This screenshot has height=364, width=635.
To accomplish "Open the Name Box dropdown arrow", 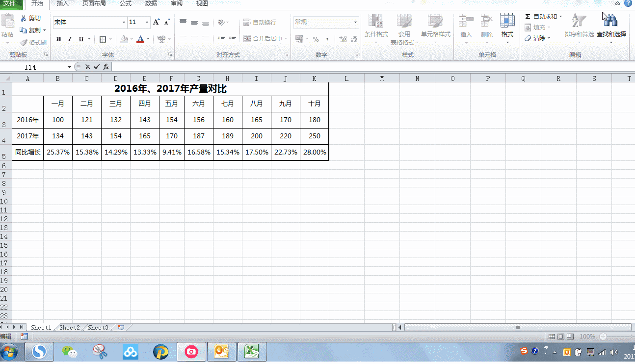I will [x=70, y=67].
